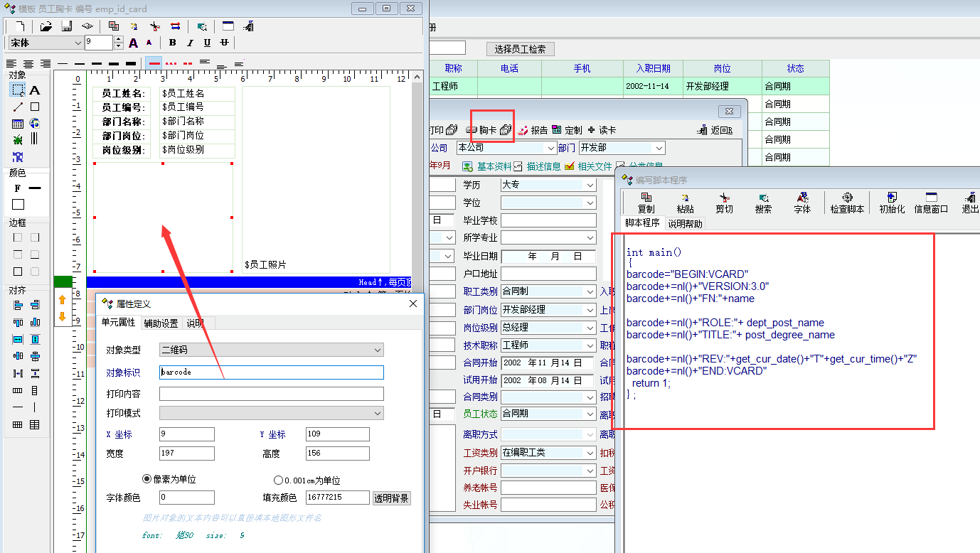Click the Bold formatting button
This screenshot has height=553, width=980.
[172, 43]
